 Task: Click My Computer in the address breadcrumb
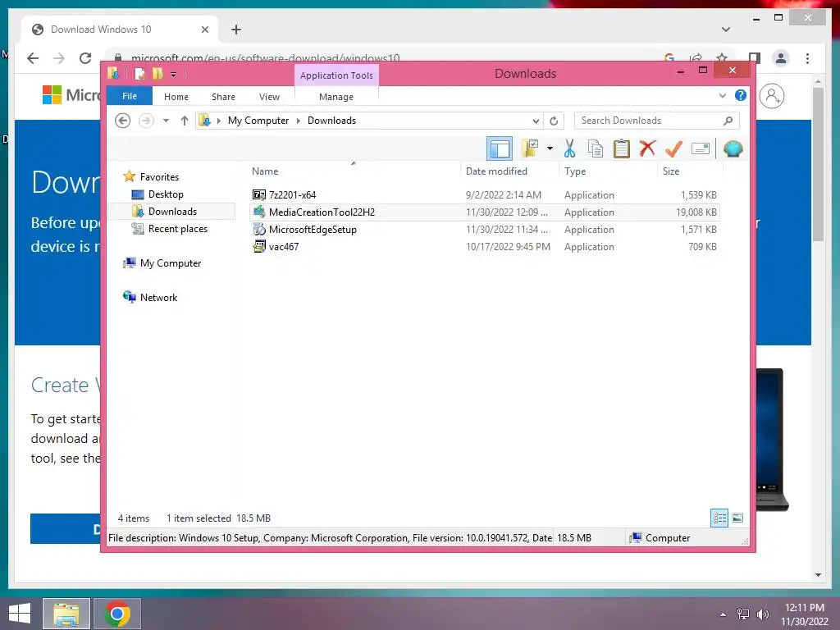258,121
